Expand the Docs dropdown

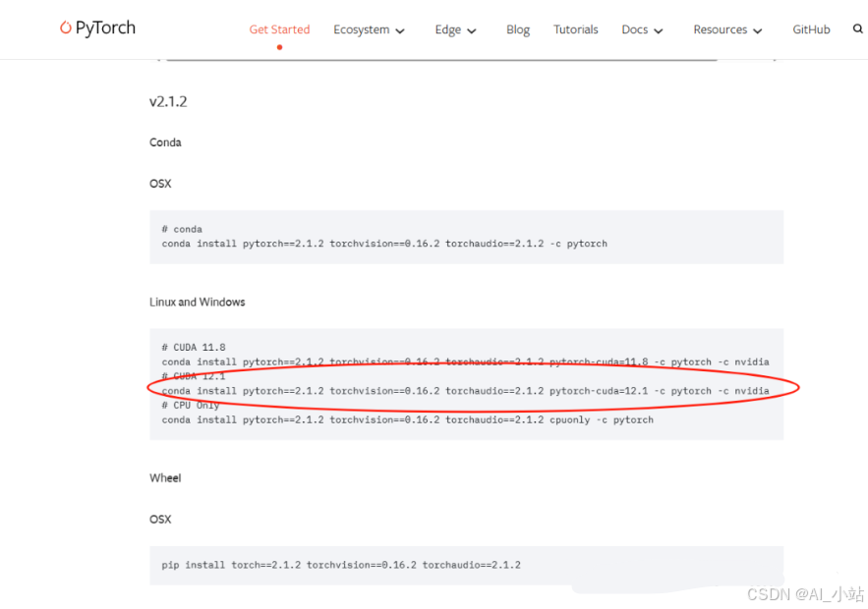coord(642,29)
